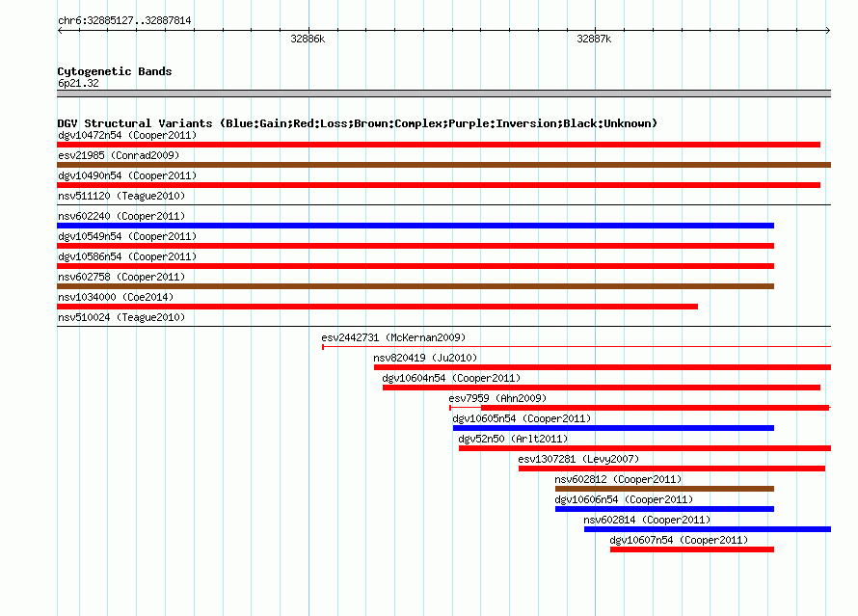Select the brown nsv602812 complex bar
The image size is (858, 616).
[664, 489]
